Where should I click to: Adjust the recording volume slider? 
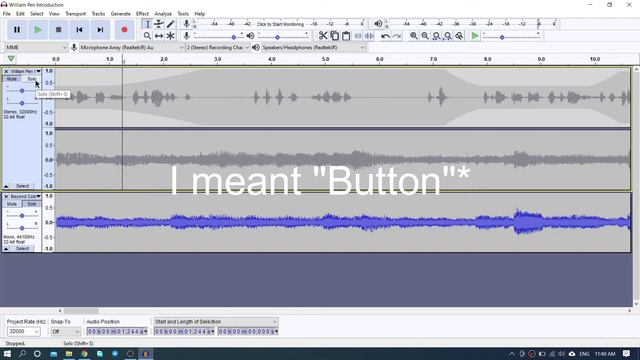click(x=219, y=37)
